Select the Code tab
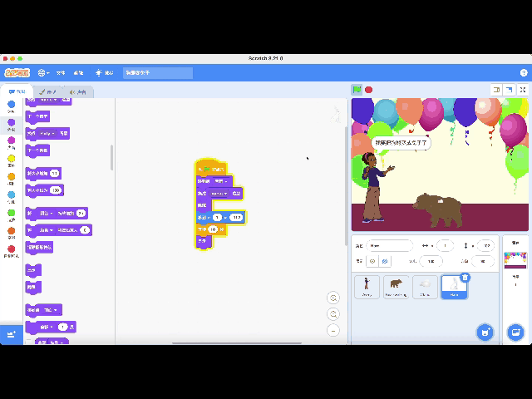Viewport: 532px width, 399px height. click(x=17, y=91)
